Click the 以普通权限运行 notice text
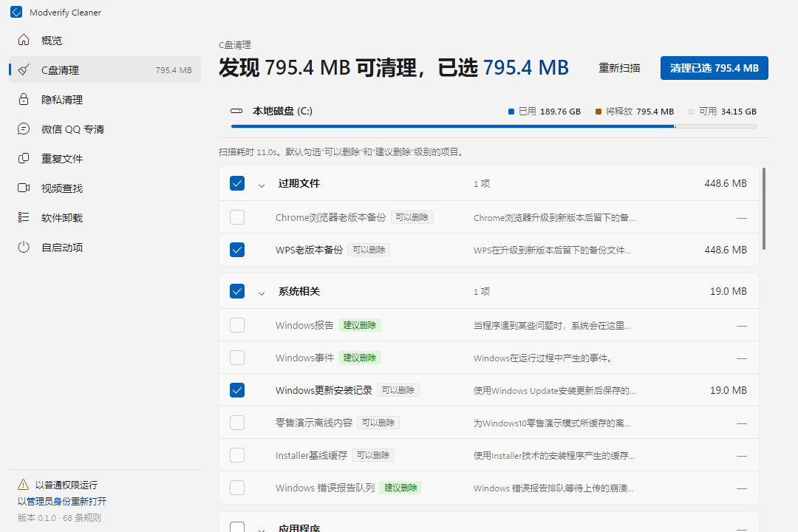798x532 pixels. tap(66, 485)
